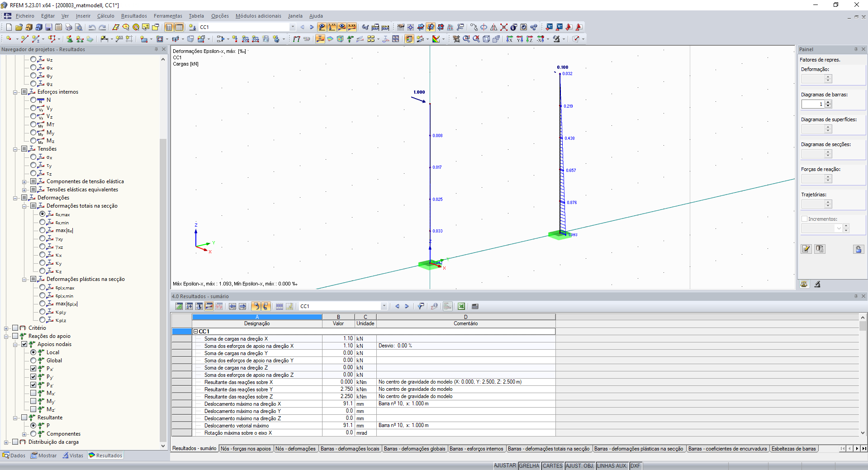Click the new node icon in second toolbar

click(9, 39)
